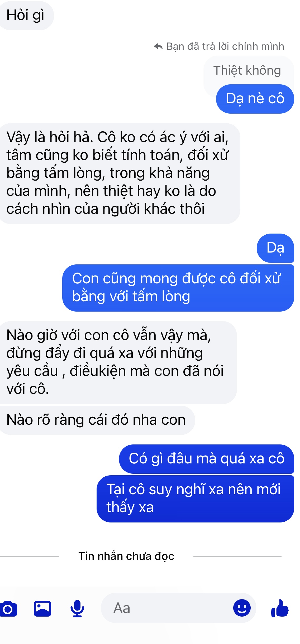Tap message beginning 'Nào giờ với con cô'
This screenshot has height=644, width=300.
(117, 362)
